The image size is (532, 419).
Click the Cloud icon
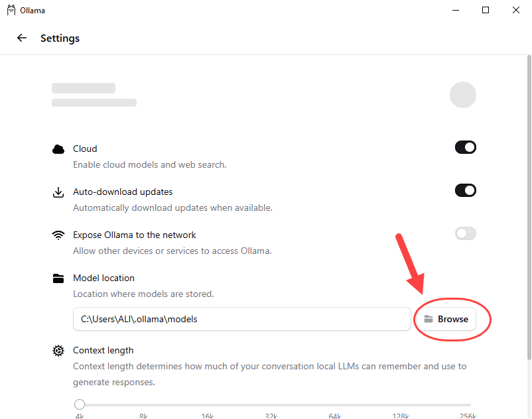58,149
